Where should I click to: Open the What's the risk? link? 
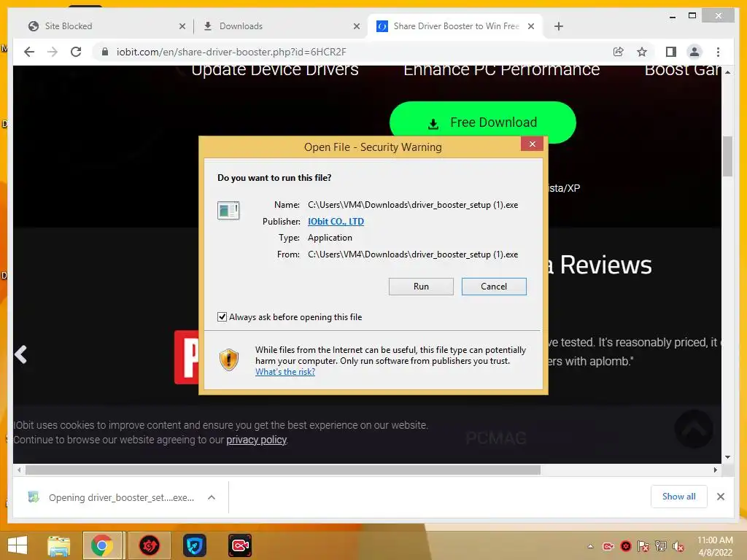pos(285,372)
